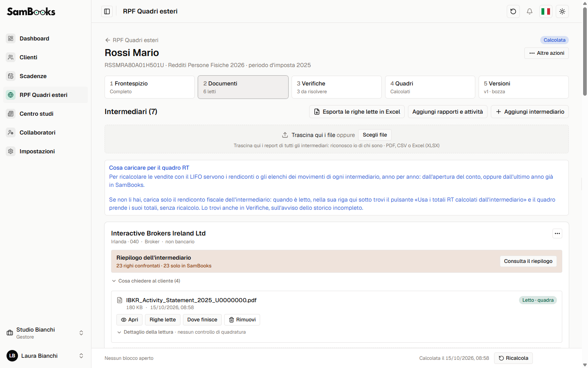Open Collaboratori in the sidebar
The width and height of the screenshot is (588, 368).
(x=45, y=132)
